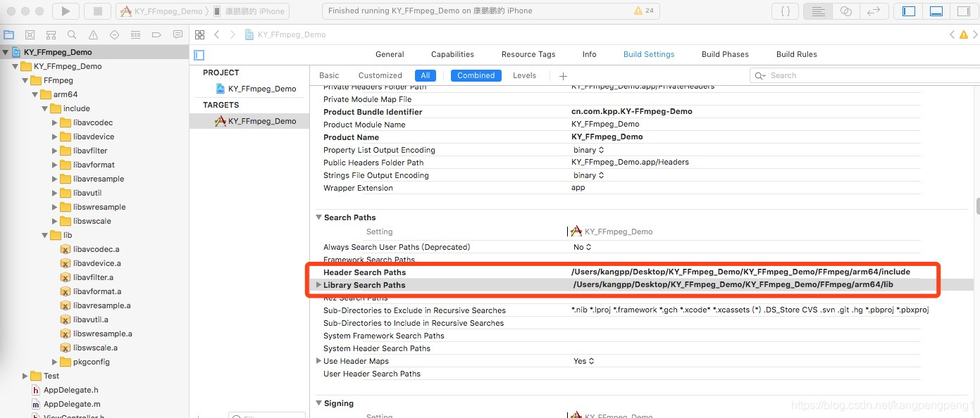
Task: Switch to Assistant editor view
Action: [x=846, y=11]
